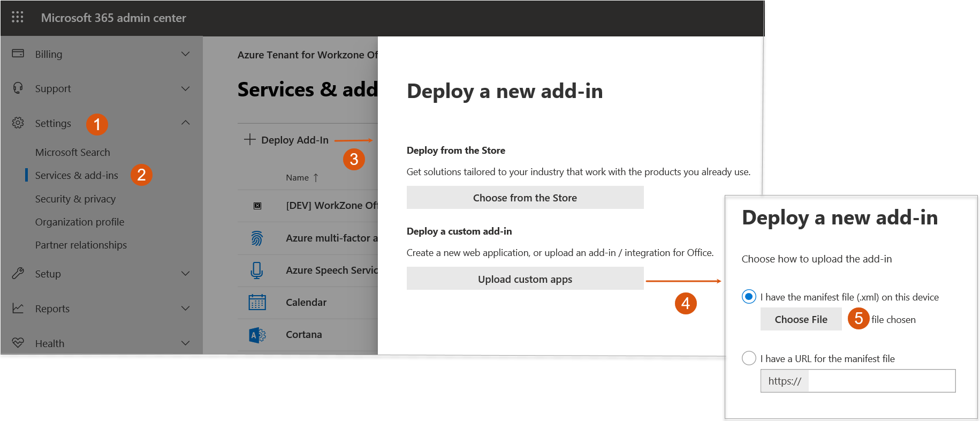Click the Setup wrench icon
The width and height of the screenshot is (980, 421).
(18, 273)
